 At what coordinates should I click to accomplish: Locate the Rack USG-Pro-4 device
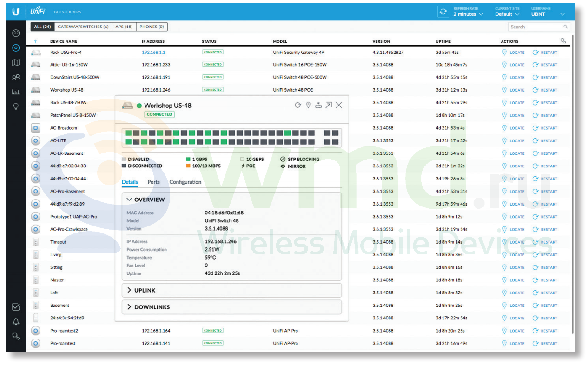pos(513,53)
